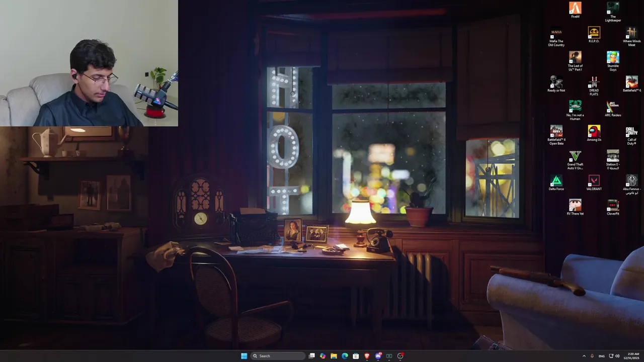Open File Explorer from the taskbar
The image size is (644, 362).
pyautogui.click(x=334, y=356)
